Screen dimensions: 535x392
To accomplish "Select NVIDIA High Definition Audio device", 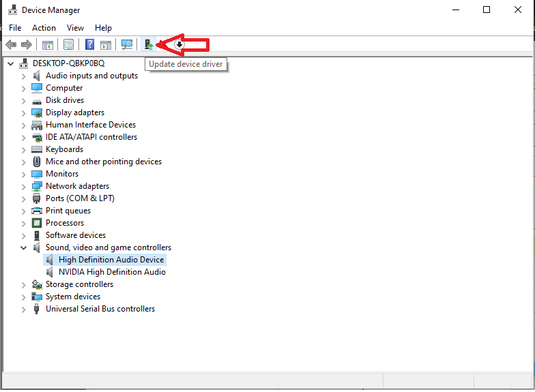I will click(x=112, y=272).
